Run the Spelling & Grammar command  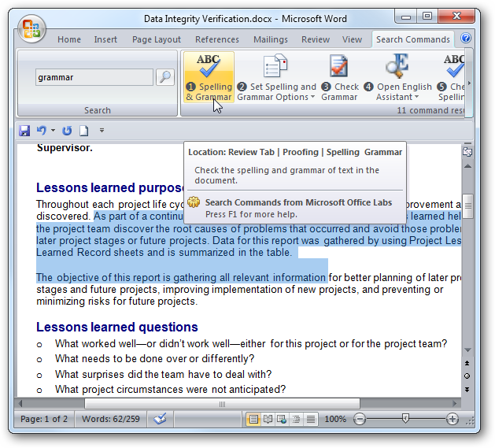click(x=209, y=77)
